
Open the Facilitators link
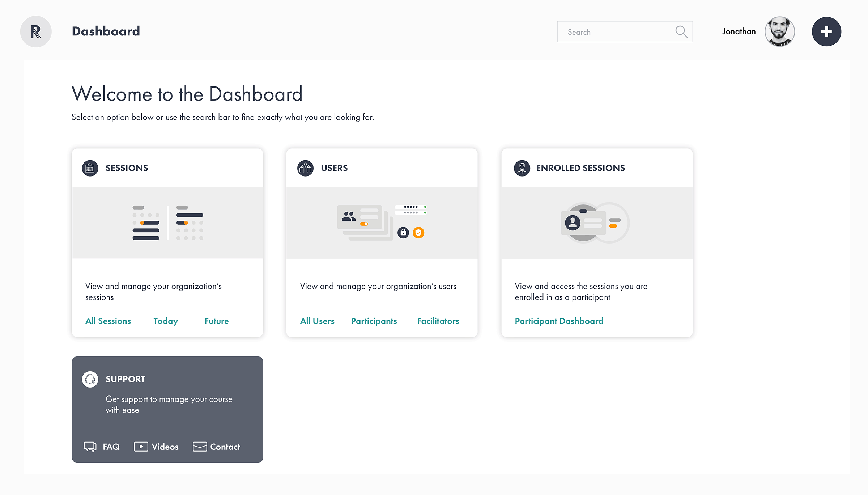(438, 321)
